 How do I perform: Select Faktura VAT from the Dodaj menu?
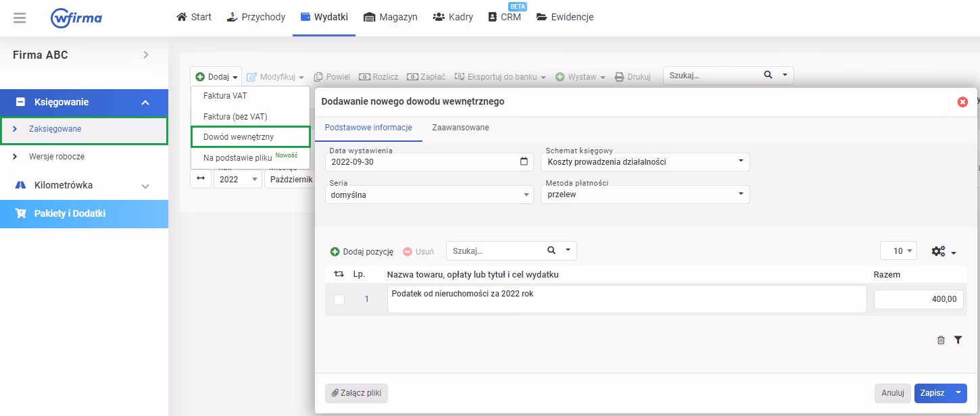[225, 96]
